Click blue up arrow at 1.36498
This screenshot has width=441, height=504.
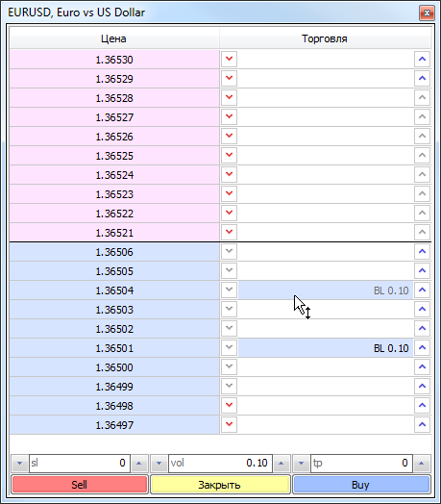coord(422,405)
